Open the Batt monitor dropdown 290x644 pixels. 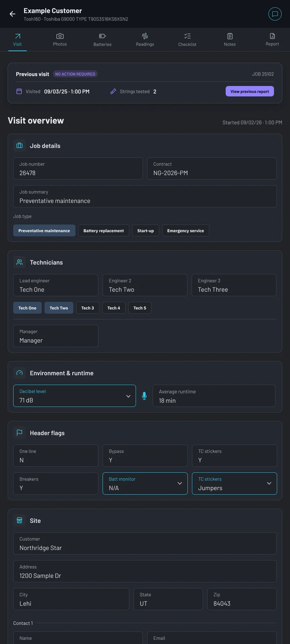pyautogui.click(x=145, y=484)
